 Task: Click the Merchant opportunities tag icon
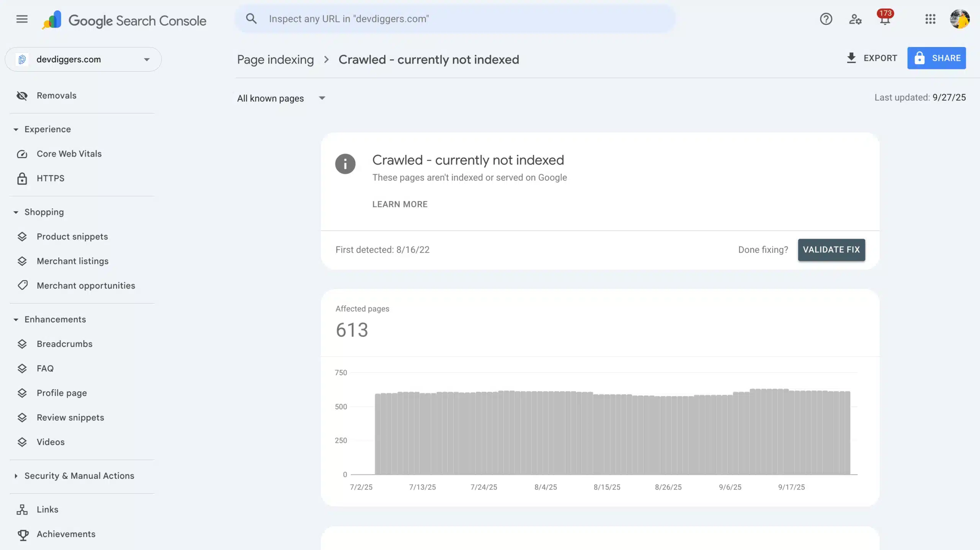[x=22, y=285]
